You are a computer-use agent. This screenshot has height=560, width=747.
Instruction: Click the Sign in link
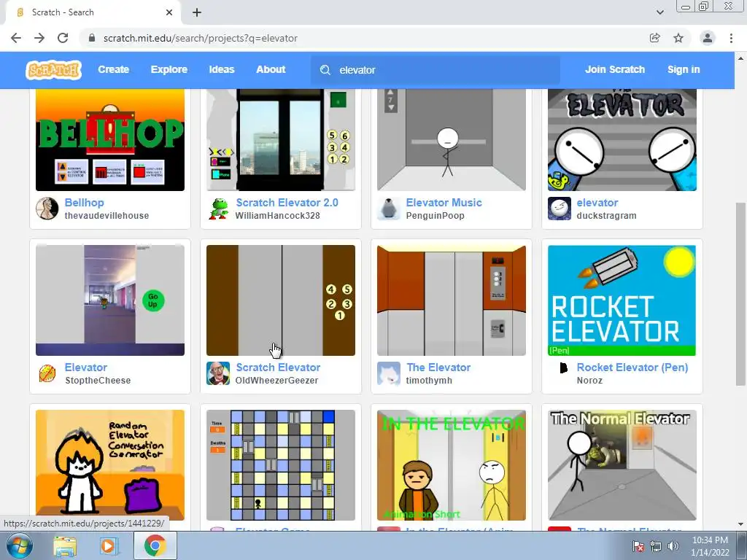pos(684,69)
